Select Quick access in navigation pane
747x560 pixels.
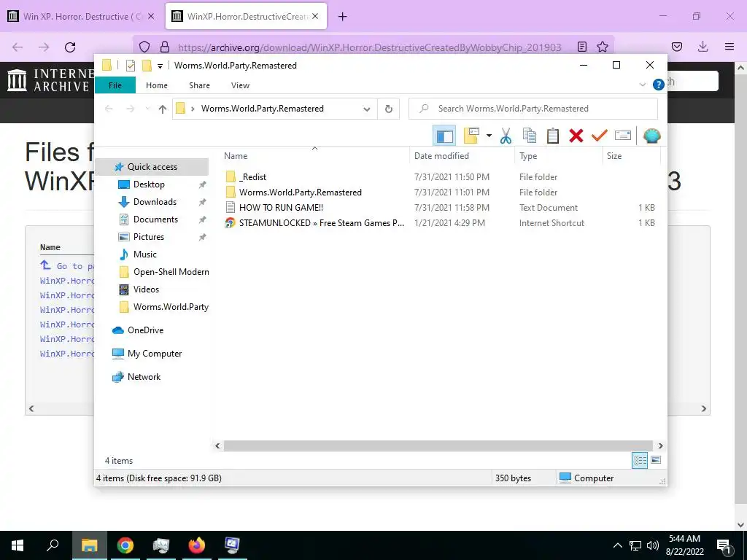pyautogui.click(x=152, y=167)
